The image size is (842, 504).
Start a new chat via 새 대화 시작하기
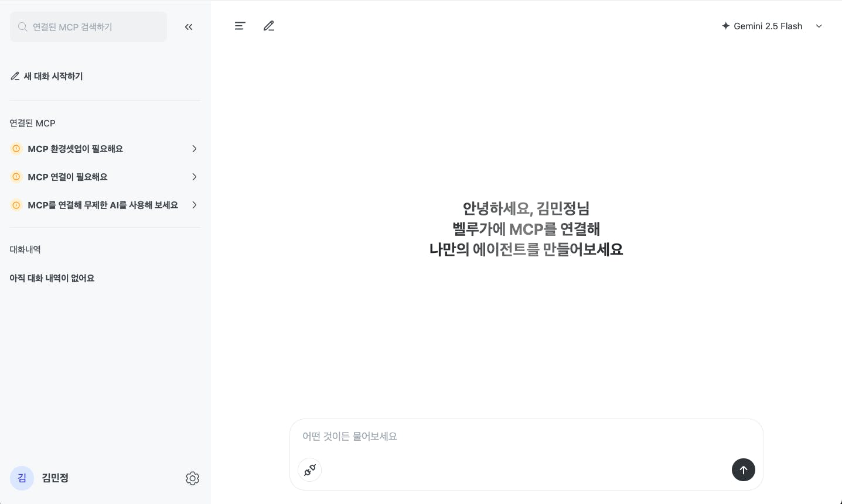47,76
